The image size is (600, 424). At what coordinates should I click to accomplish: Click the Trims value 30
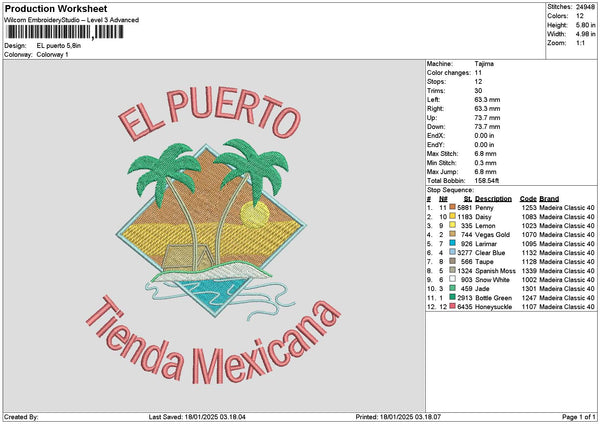tap(478, 91)
